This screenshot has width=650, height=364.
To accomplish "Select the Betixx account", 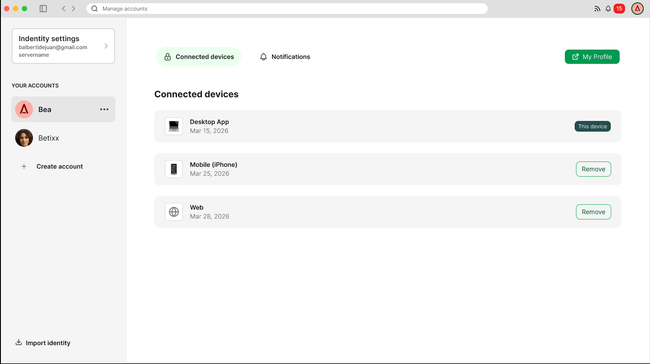I will pos(63,138).
